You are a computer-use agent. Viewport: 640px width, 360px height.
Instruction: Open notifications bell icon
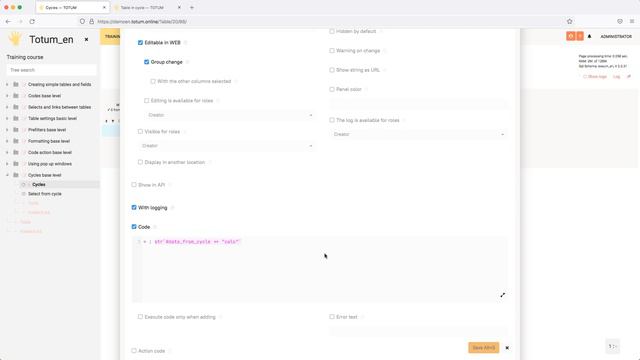coord(589,36)
